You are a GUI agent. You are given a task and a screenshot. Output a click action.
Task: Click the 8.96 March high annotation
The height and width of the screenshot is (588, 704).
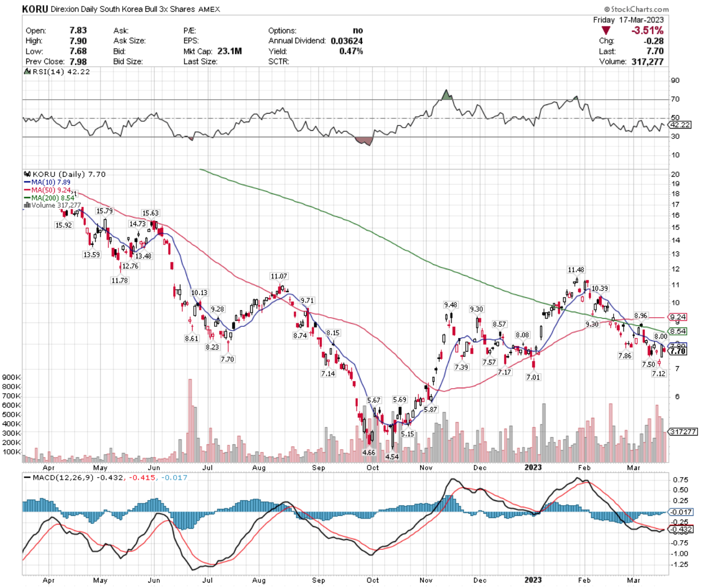(x=640, y=316)
